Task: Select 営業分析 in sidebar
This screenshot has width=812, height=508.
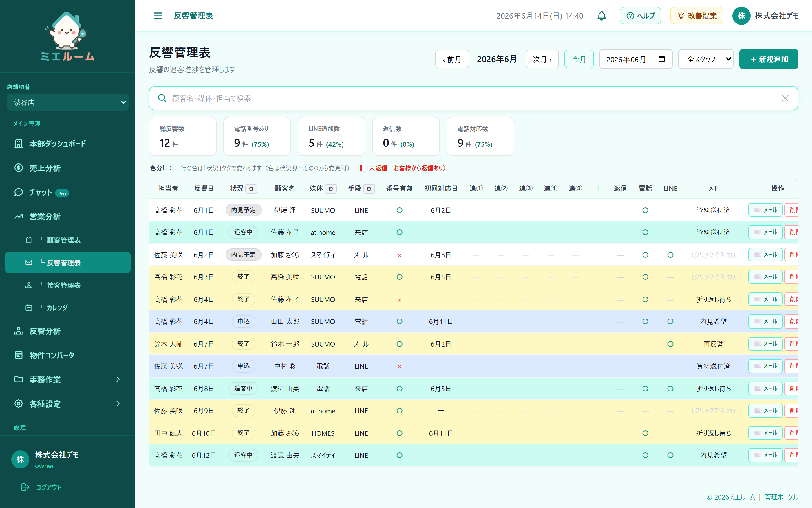Action: (x=67, y=216)
